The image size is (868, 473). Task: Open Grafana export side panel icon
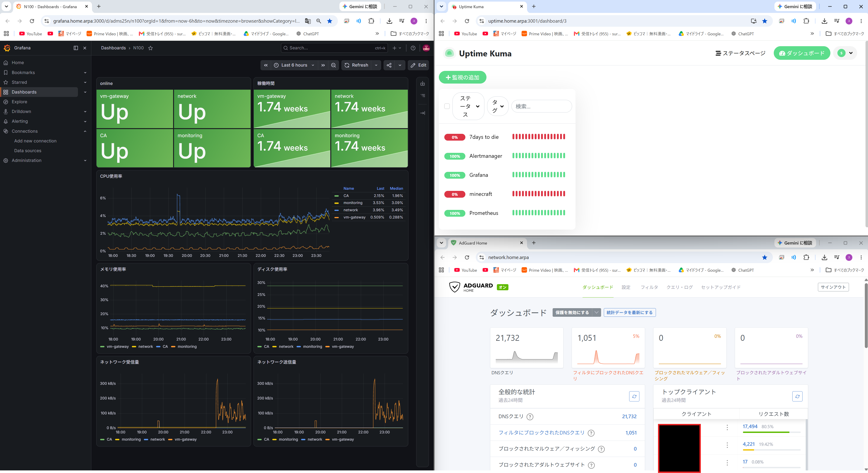pos(423,84)
